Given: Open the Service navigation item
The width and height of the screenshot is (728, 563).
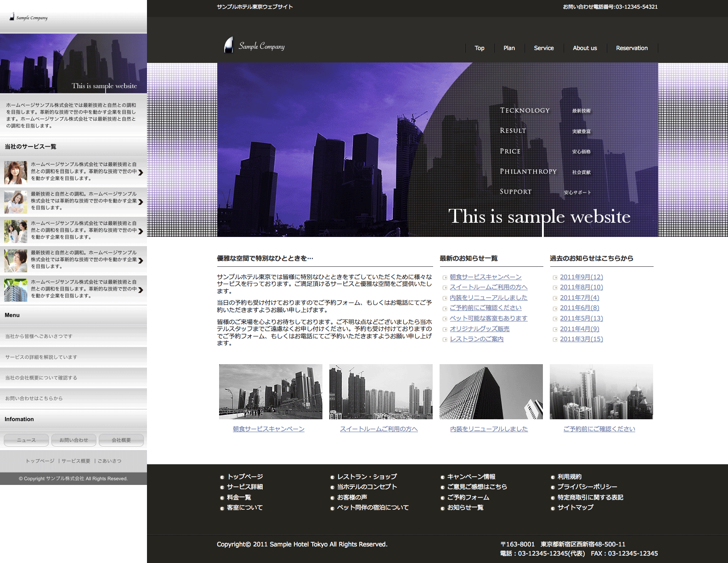Looking at the screenshot, I should coord(543,48).
